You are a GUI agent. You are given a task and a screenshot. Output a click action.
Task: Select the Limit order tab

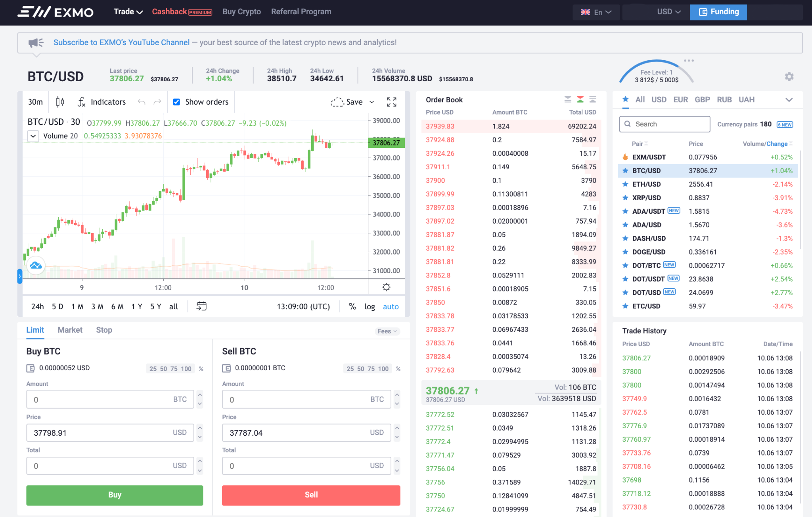coord(35,330)
